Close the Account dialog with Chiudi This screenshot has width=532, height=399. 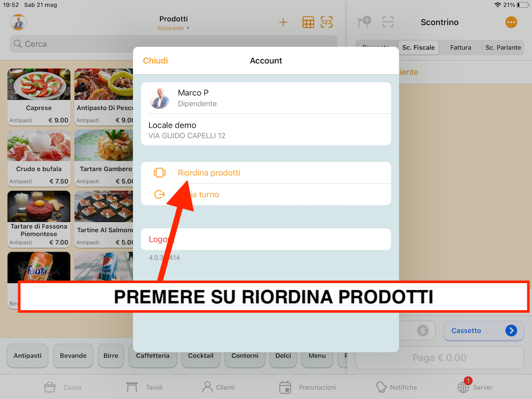155,61
